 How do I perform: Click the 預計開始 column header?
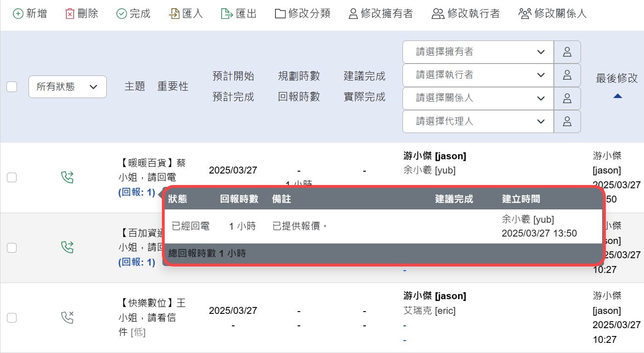pyautogui.click(x=233, y=76)
